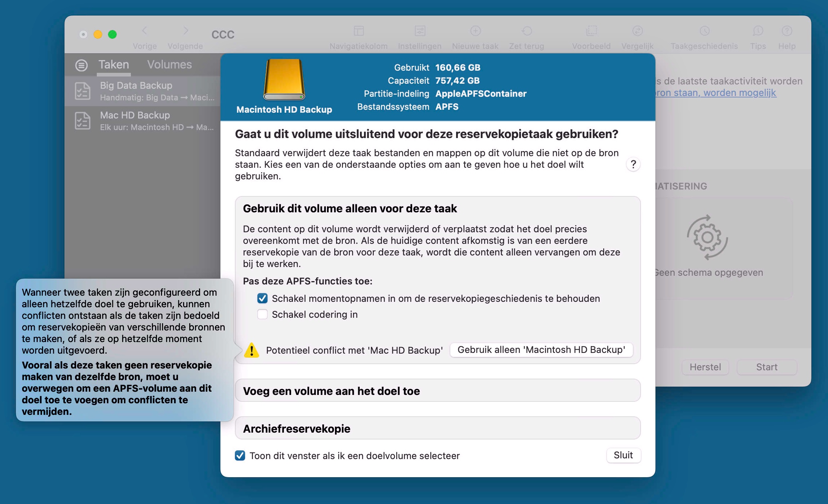This screenshot has height=504, width=828.
Task: Click the round question mark help button
Action: (x=633, y=164)
